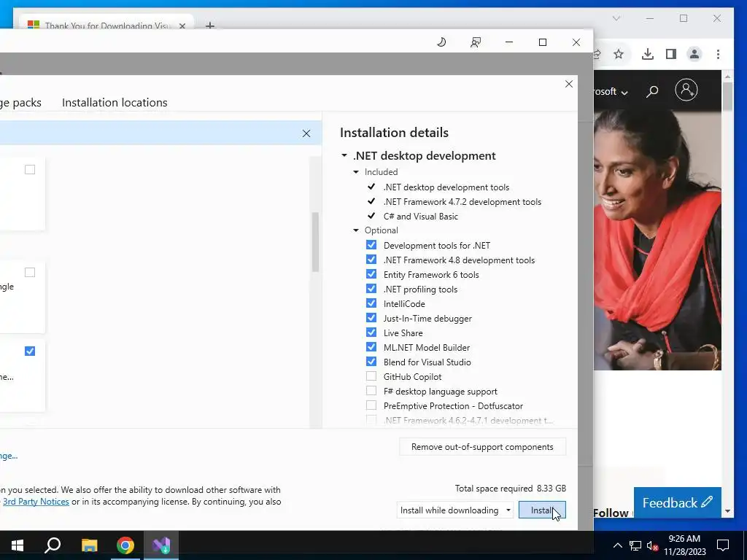Uncheck Entity Framework 6 tools
The width and height of the screenshot is (747, 560).
(371, 274)
